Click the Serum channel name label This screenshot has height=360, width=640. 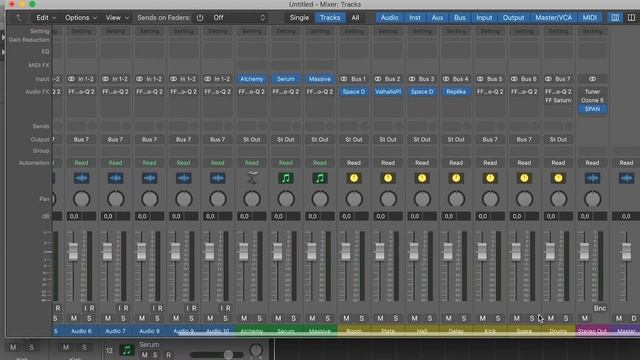(x=286, y=331)
